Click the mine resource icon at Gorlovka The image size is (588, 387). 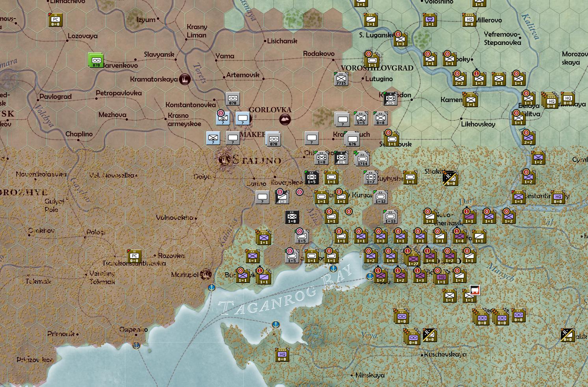[285, 119]
